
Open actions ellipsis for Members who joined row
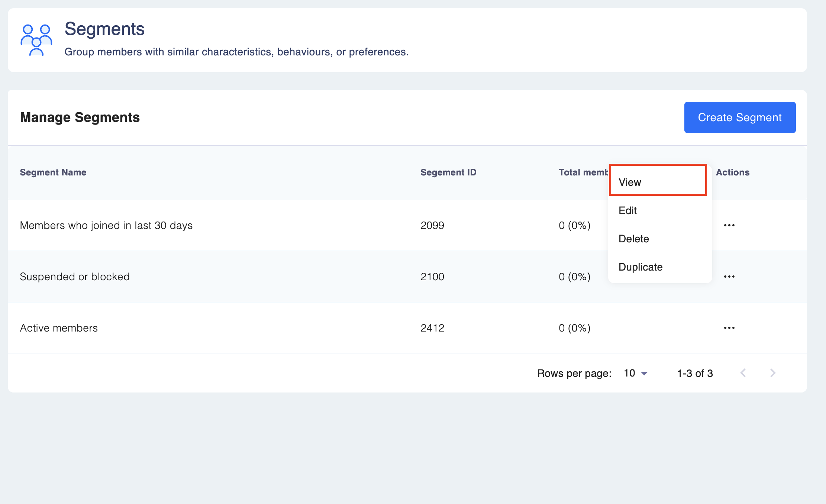tap(729, 225)
